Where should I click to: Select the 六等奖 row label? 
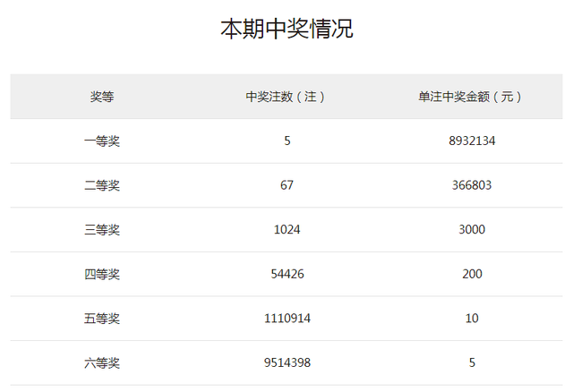pyautogui.click(x=102, y=362)
